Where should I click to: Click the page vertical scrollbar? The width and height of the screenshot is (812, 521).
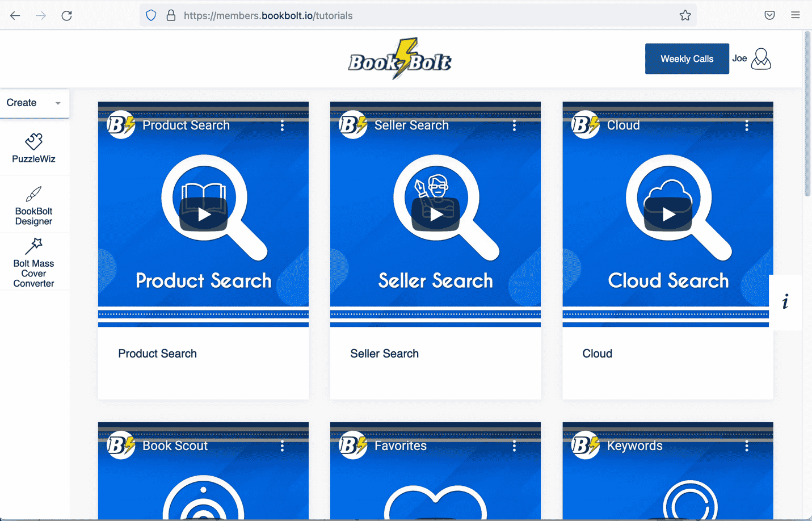point(807,114)
